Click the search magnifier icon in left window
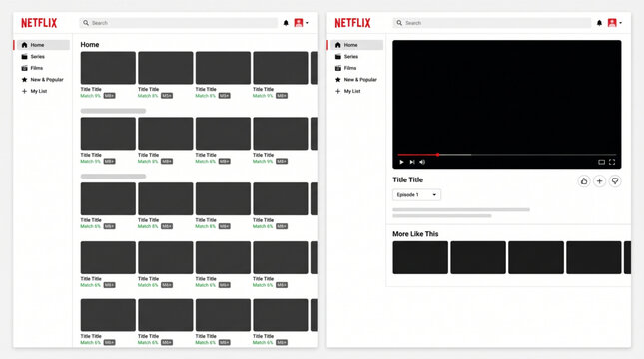The width and height of the screenshot is (644, 359). (x=86, y=23)
